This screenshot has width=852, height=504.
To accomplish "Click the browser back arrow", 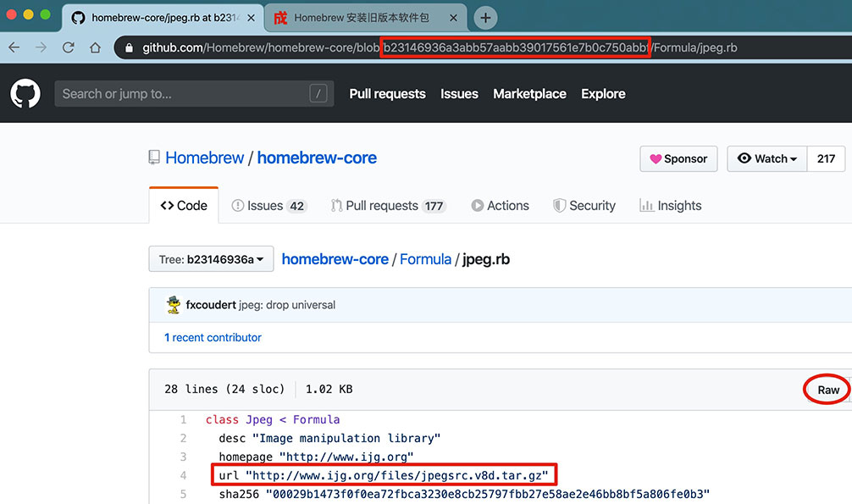I will (x=14, y=47).
